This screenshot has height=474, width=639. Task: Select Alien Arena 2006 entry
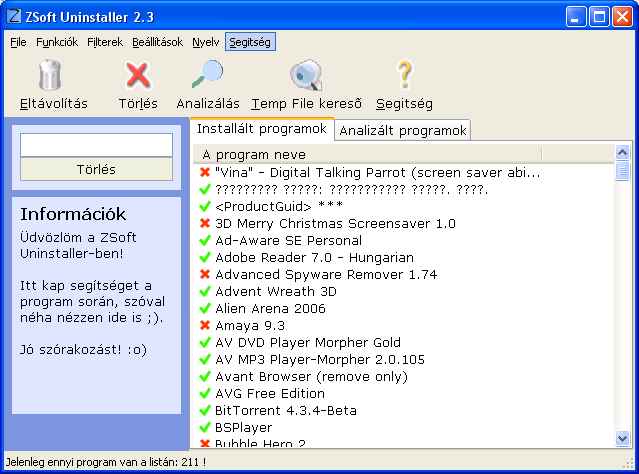click(270, 308)
